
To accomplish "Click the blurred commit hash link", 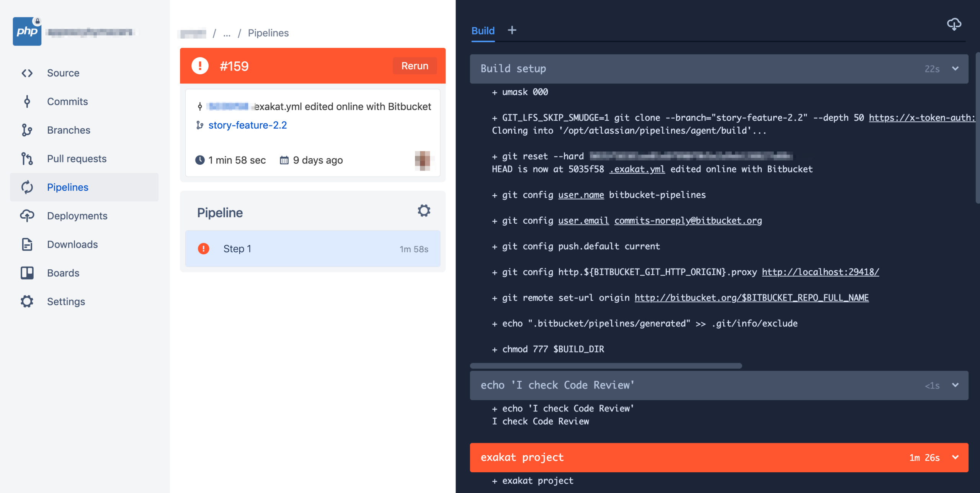I will coord(229,106).
